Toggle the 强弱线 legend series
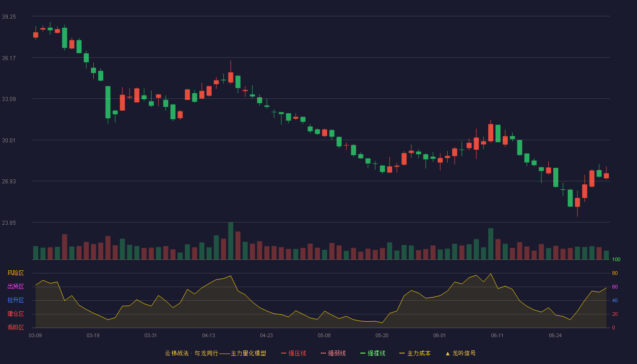 pos(333,353)
